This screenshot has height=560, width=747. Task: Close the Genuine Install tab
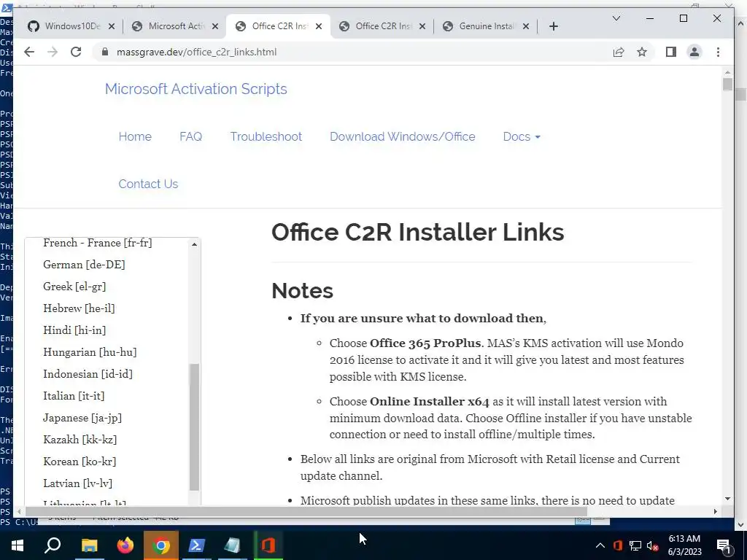pos(526,26)
